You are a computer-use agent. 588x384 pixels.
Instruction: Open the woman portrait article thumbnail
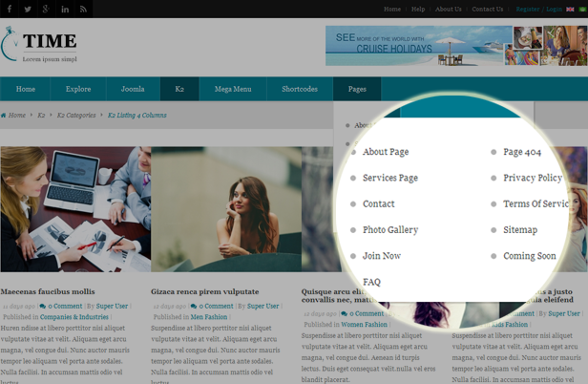tap(226, 209)
